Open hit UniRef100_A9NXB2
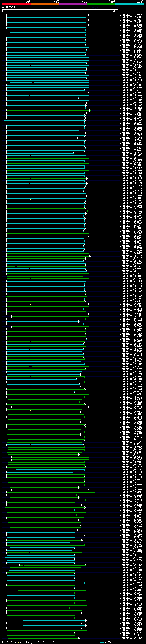The width and height of the screenshot is (146, 644). [x=131, y=17]
